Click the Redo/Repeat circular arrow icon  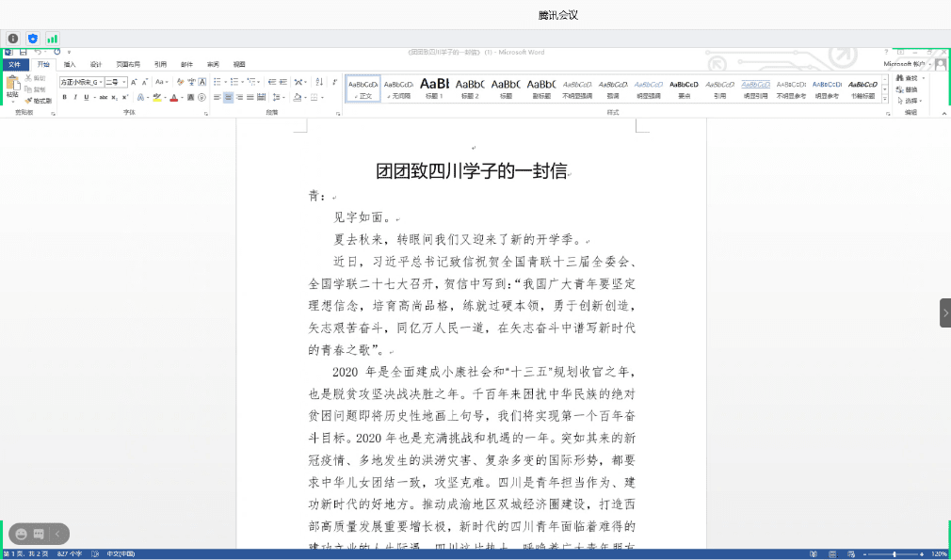point(57,52)
